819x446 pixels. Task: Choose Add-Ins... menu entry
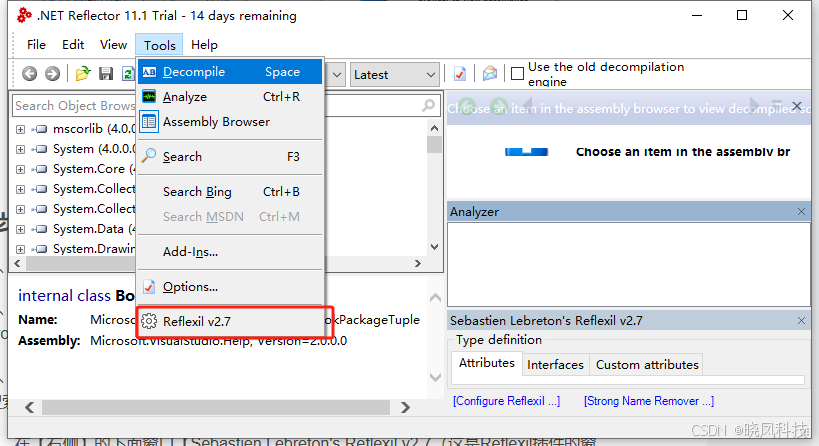tap(230, 252)
